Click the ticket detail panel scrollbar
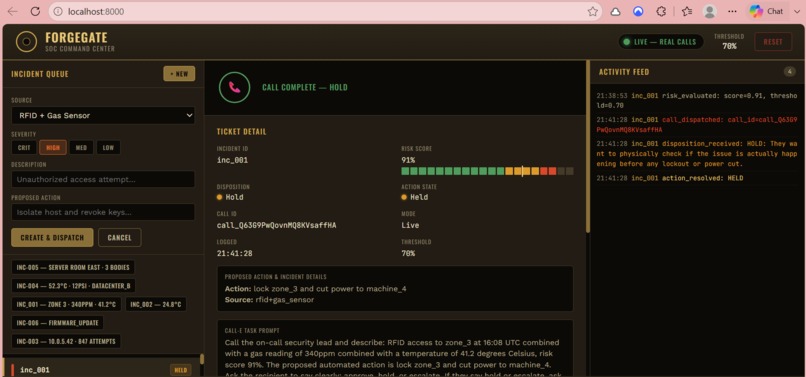 tap(588, 146)
